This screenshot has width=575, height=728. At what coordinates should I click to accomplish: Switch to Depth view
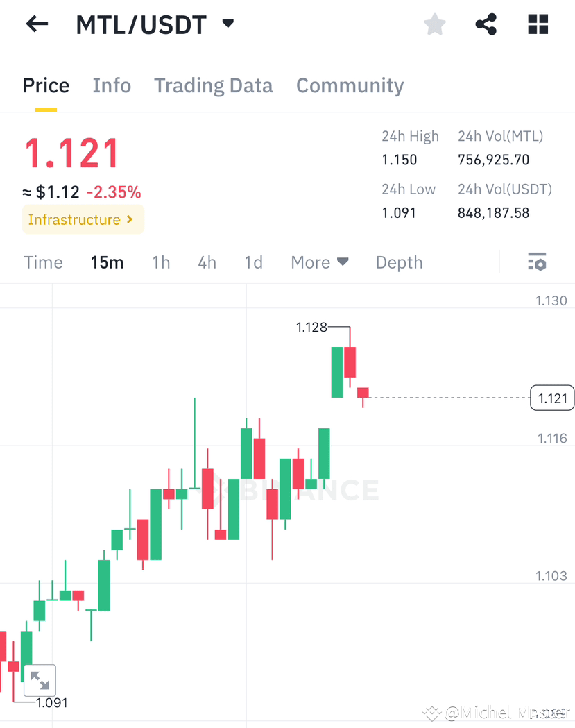pos(399,262)
